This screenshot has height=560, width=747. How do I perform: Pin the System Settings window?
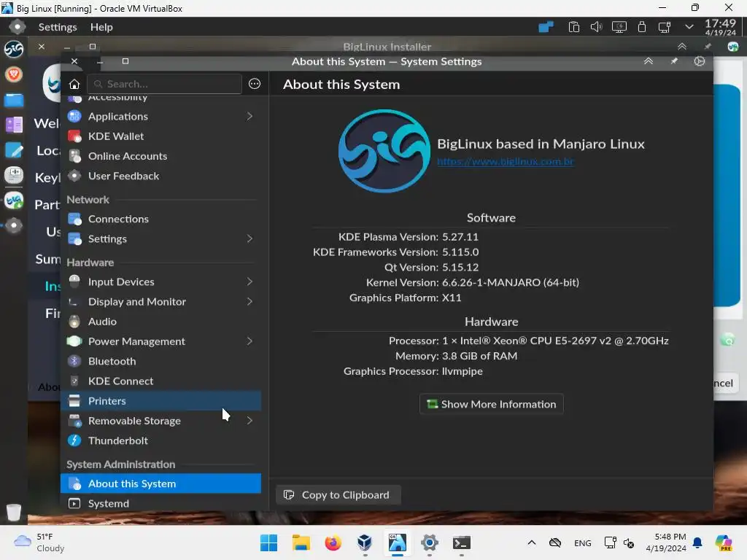pos(674,61)
